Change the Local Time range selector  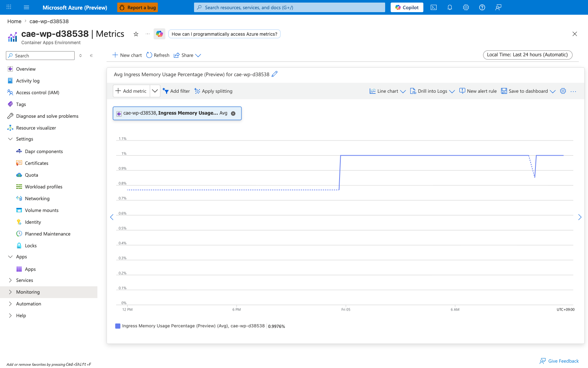(527, 55)
